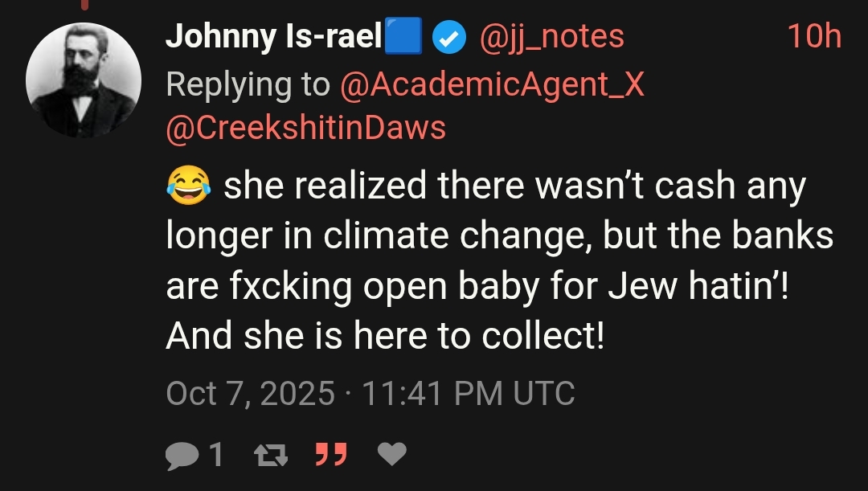Visit the @CreekshitinDaws mention
The width and height of the screenshot is (868, 491).
[x=306, y=129]
